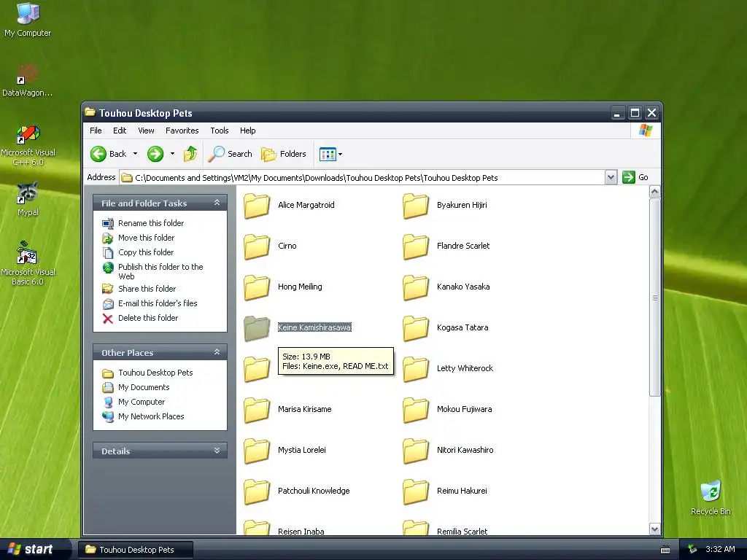Open Back history dropdown arrow
The image size is (747, 560).
coord(135,154)
